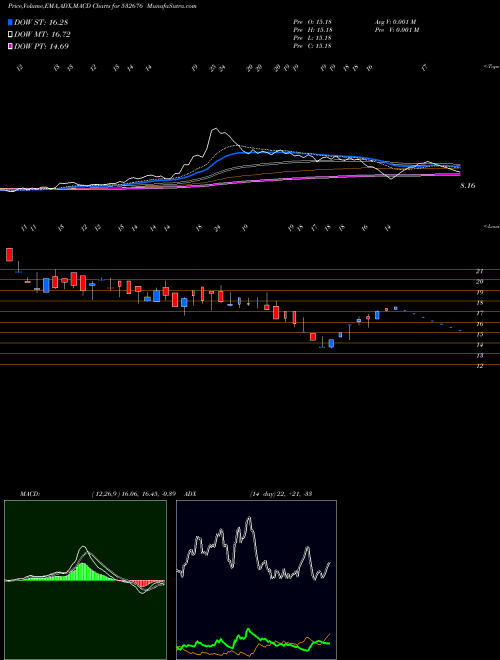Click the '<Lows' marker label
This screenshot has height=660, width=500.
[x=491, y=227]
